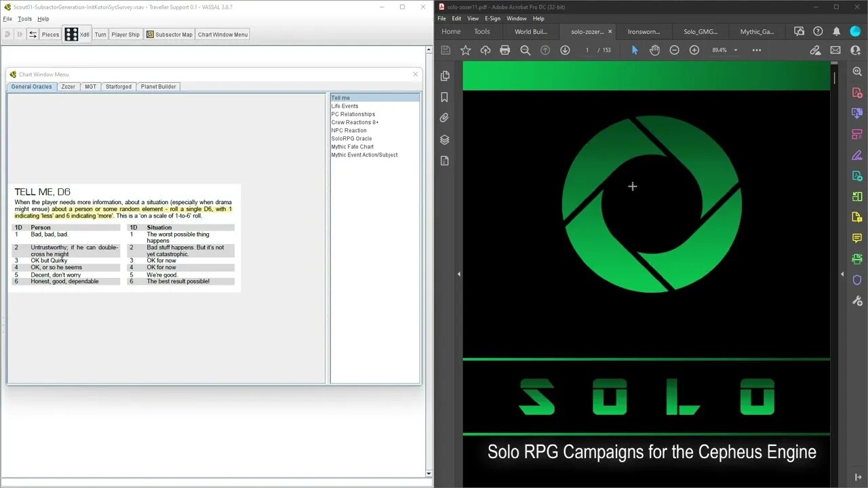Open the page thumbnails panel icon in Acrobat
Viewport: 868px width, 488px height.
click(x=445, y=76)
